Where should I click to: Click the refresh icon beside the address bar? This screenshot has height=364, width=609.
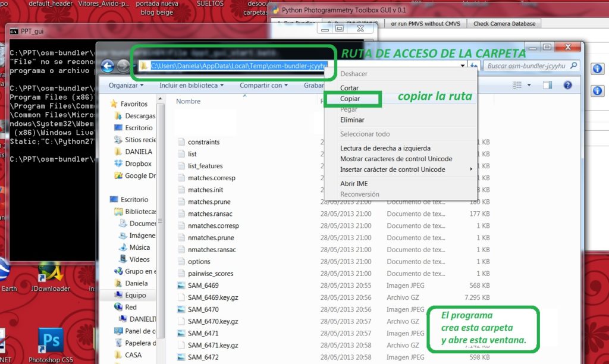click(x=475, y=66)
